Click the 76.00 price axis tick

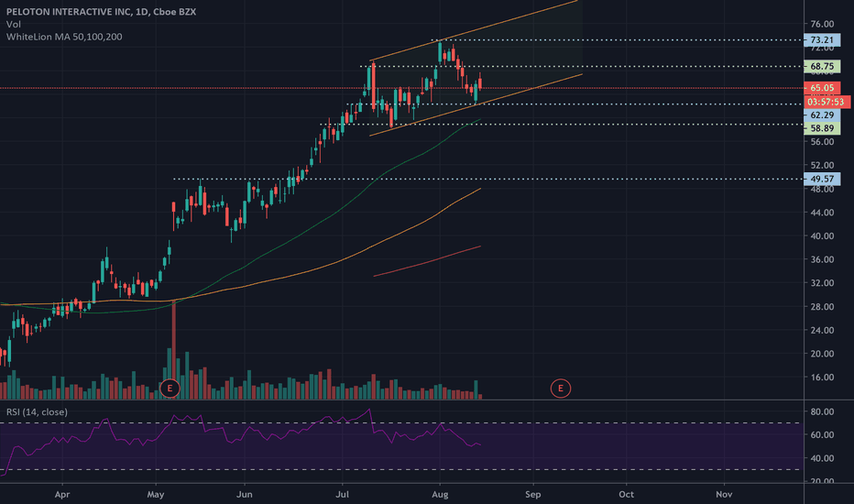[x=822, y=24]
